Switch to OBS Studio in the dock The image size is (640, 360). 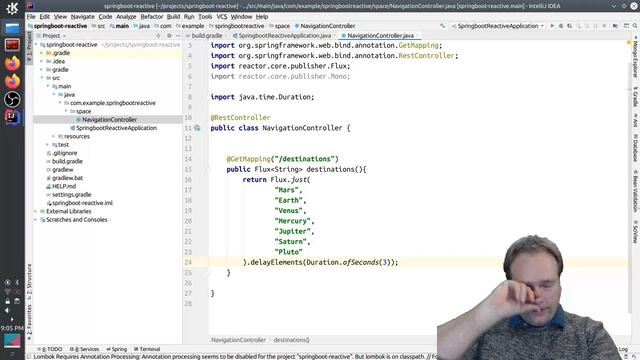point(12,99)
